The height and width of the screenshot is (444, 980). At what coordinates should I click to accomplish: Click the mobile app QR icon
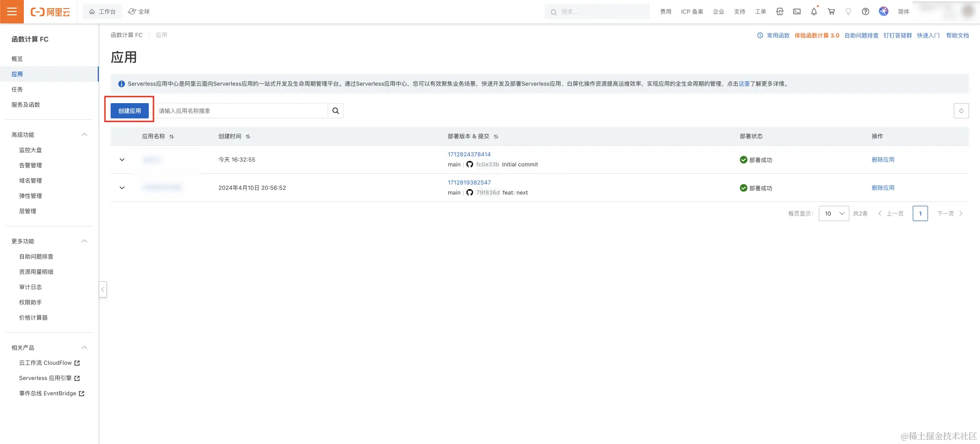779,11
